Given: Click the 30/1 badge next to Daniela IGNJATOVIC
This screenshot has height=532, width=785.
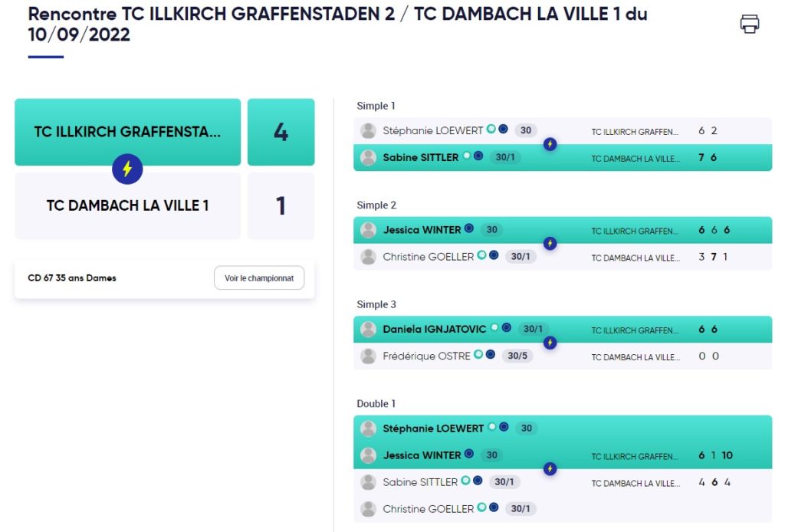Looking at the screenshot, I should tap(533, 330).
